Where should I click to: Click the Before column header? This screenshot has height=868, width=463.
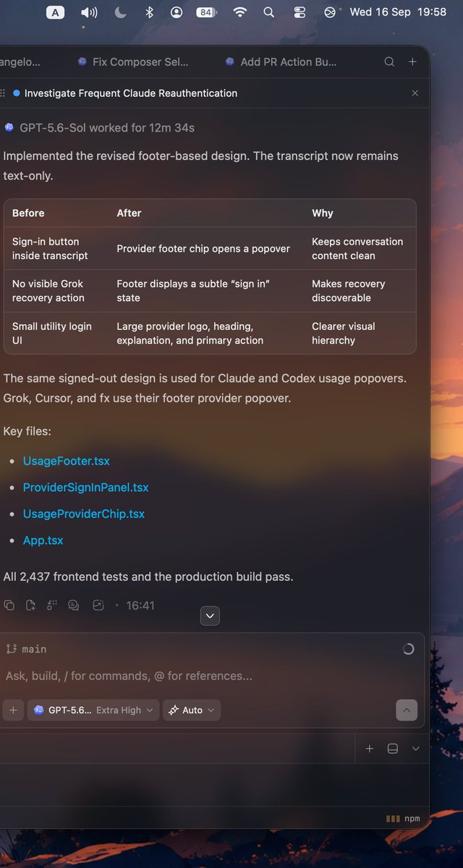pos(28,213)
